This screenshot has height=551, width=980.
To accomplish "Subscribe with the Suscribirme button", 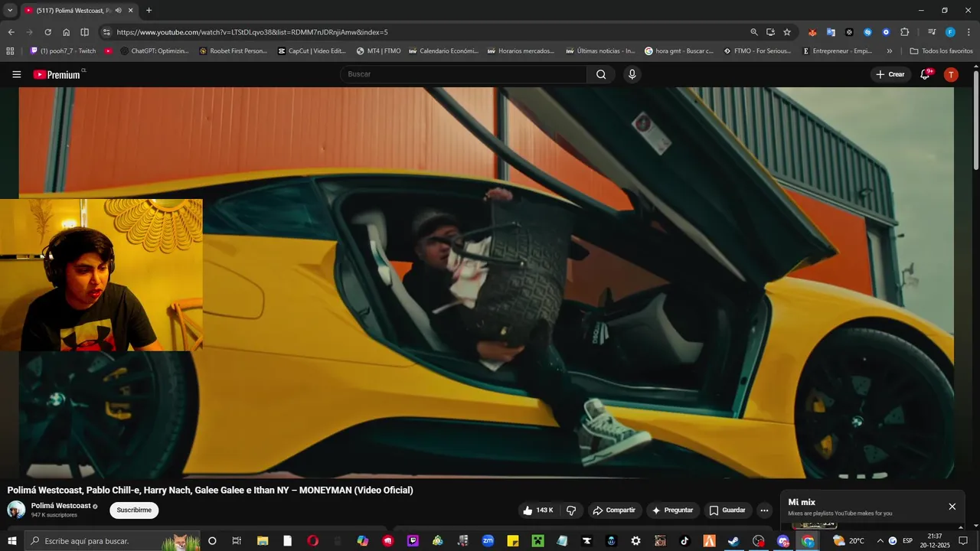I will coord(134,510).
